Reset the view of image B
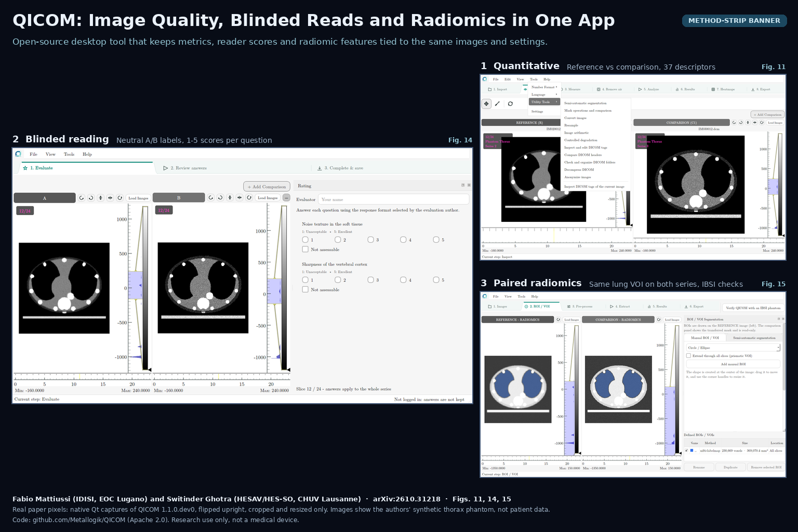The height and width of the screenshot is (532, 798). pyautogui.click(x=249, y=197)
